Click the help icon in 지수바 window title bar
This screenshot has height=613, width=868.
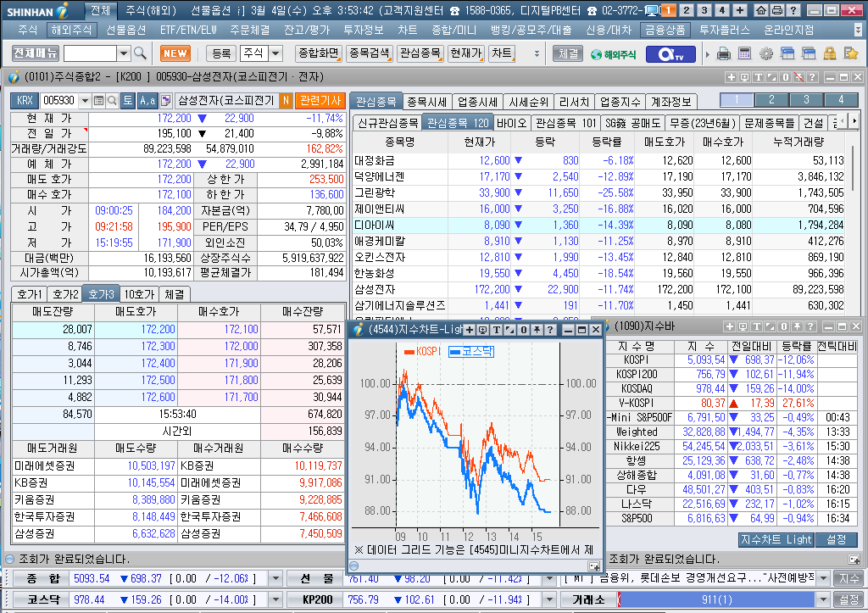810,326
